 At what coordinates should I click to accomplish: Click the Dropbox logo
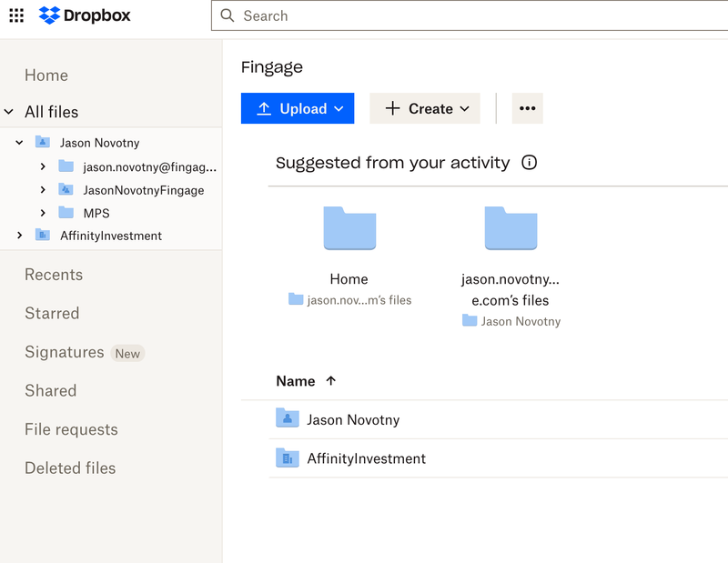click(x=86, y=15)
